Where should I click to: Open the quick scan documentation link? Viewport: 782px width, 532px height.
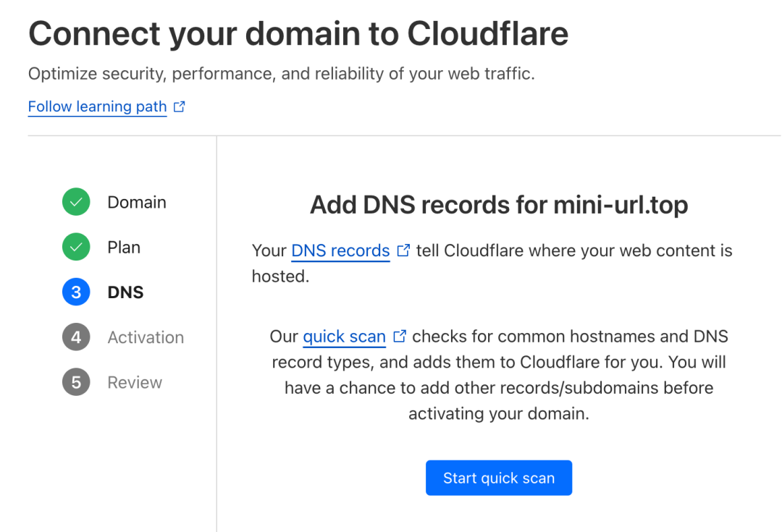point(344,337)
